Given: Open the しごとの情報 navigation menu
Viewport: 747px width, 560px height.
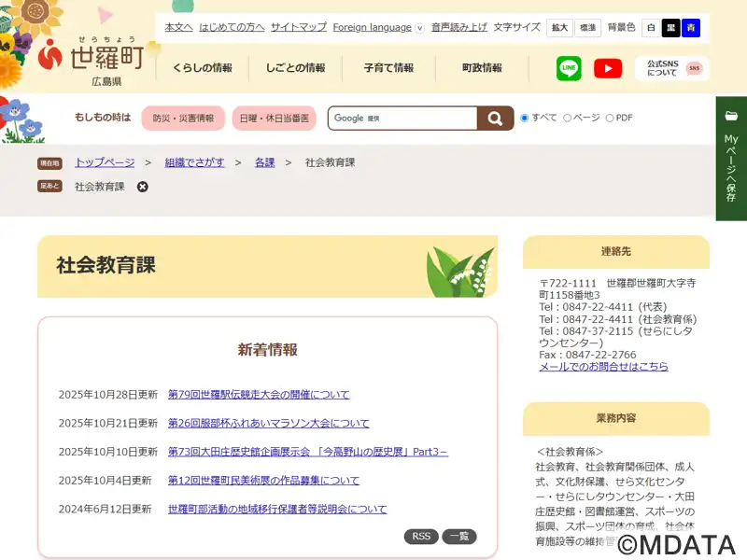Looking at the screenshot, I should (x=295, y=68).
